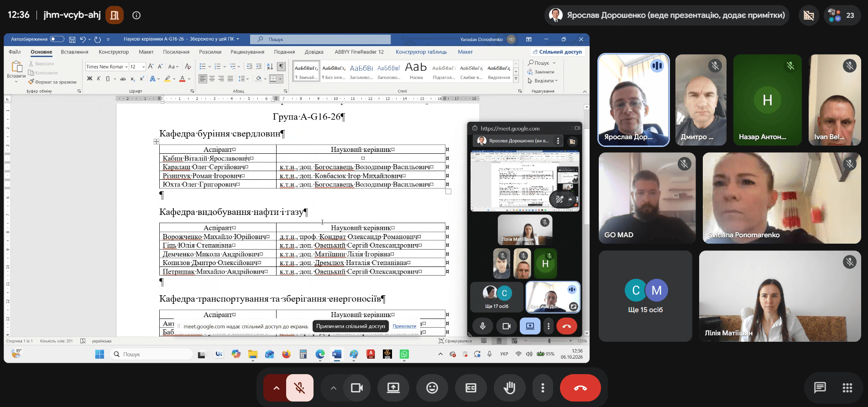Leave the call with the red hang-up button
This screenshot has height=407, width=868.
(x=580, y=388)
